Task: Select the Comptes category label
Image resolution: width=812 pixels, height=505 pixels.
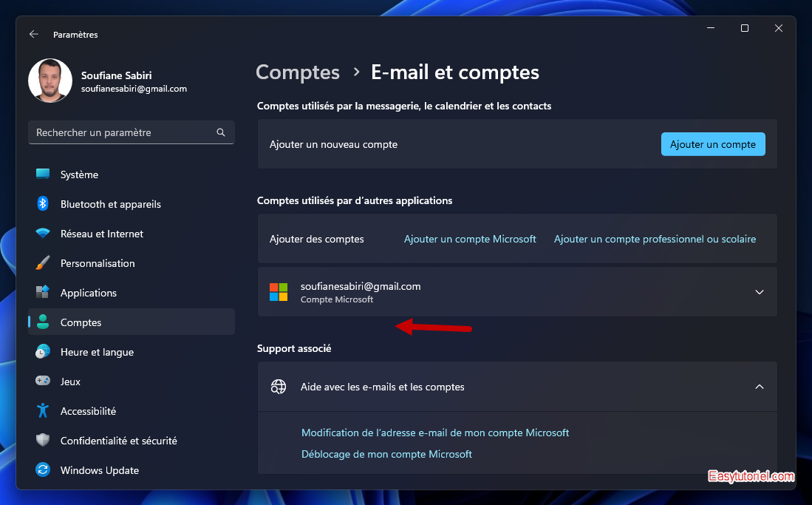Action: pyautogui.click(x=81, y=322)
